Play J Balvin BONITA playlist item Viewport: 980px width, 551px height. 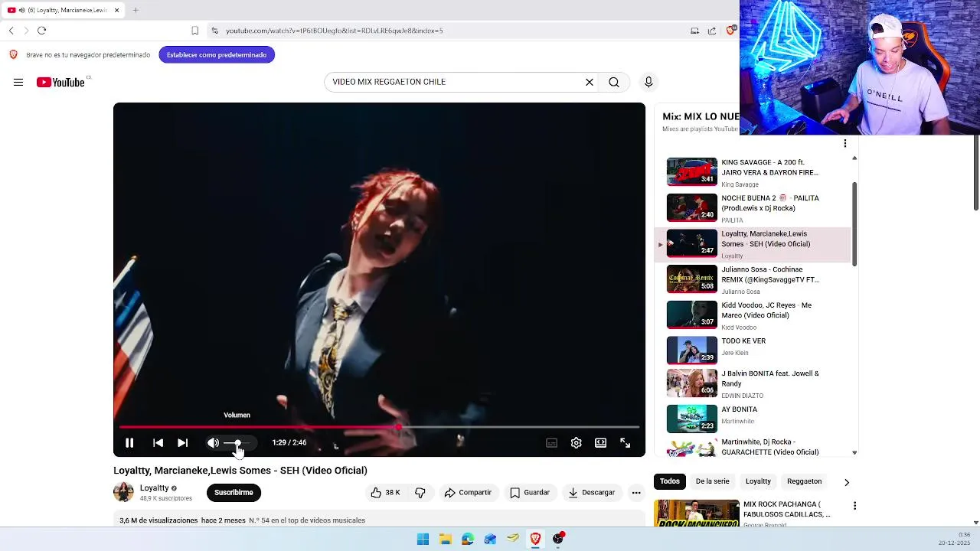754,384
